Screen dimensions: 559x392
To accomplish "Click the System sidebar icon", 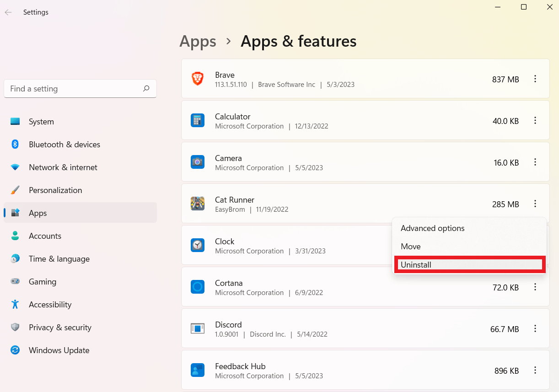I will click(x=15, y=122).
